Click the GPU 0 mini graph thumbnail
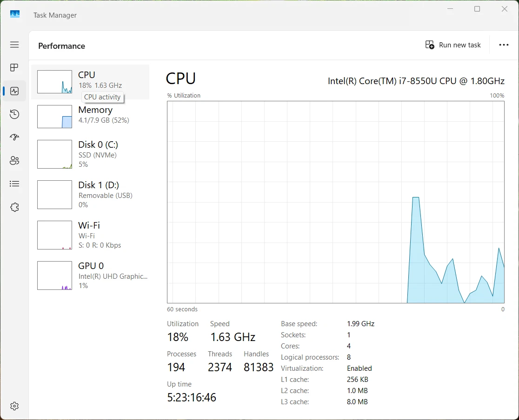 (x=54, y=276)
